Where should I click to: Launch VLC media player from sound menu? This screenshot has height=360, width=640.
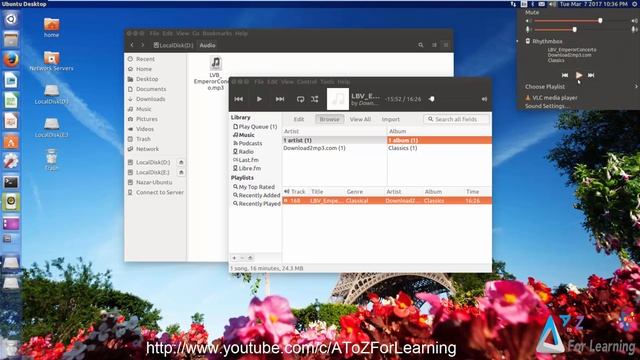point(555,98)
